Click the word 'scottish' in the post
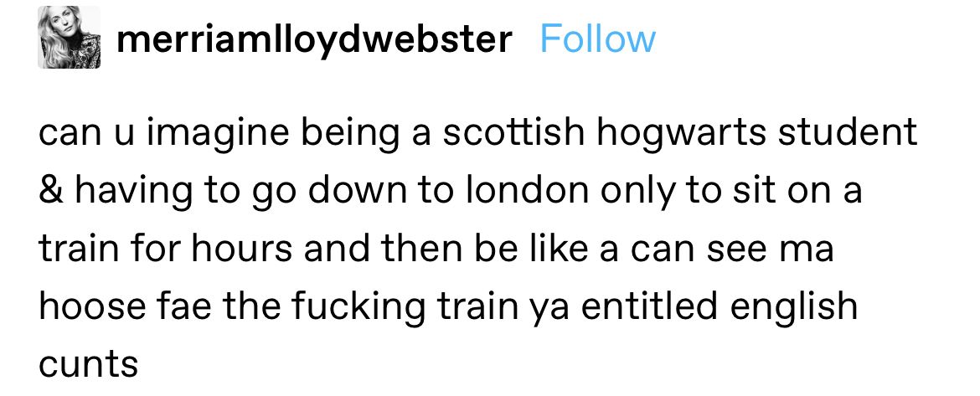Viewport: 980px width, 396px height. (513, 133)
